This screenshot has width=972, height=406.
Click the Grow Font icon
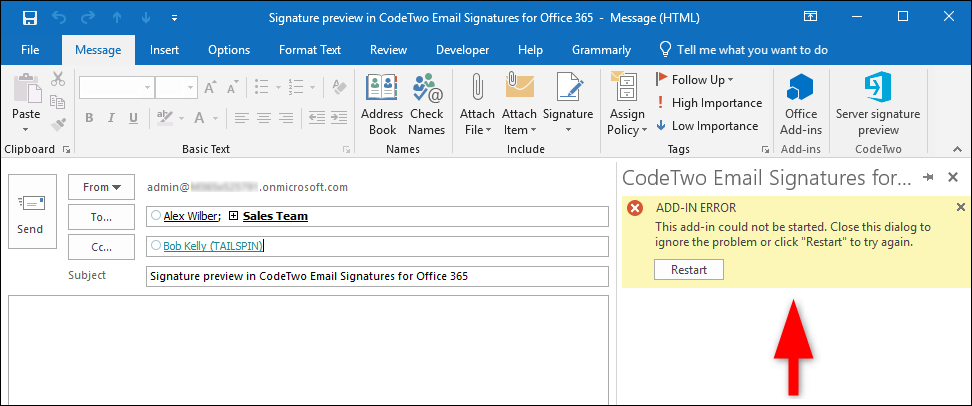tap(211, 87)
